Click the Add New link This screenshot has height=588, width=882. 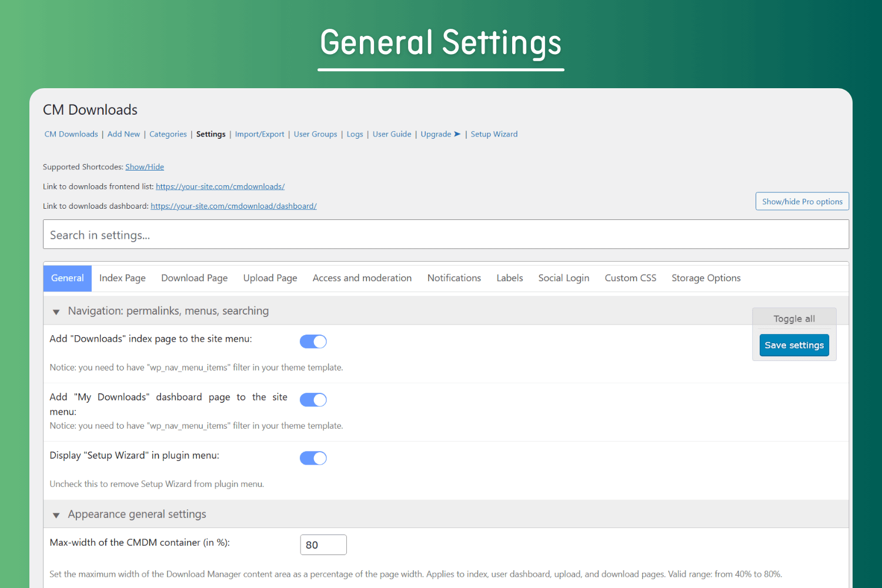coord(123,134)
